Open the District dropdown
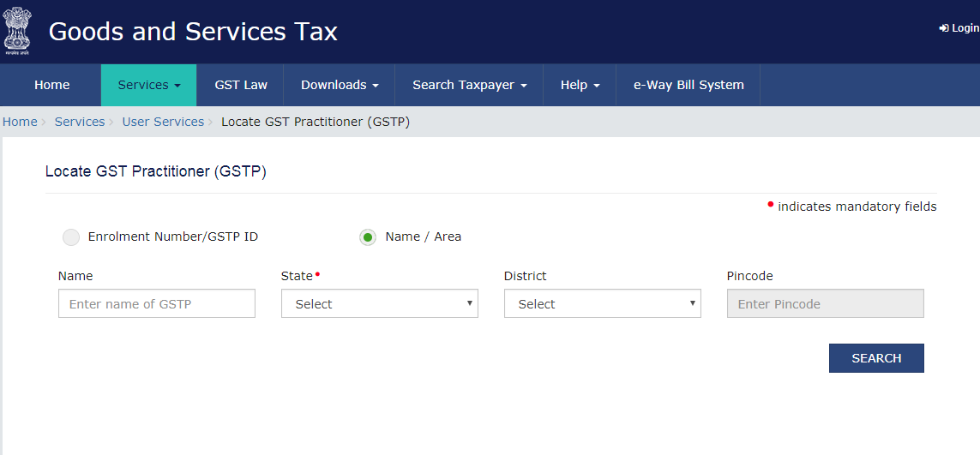 (603, 303)
